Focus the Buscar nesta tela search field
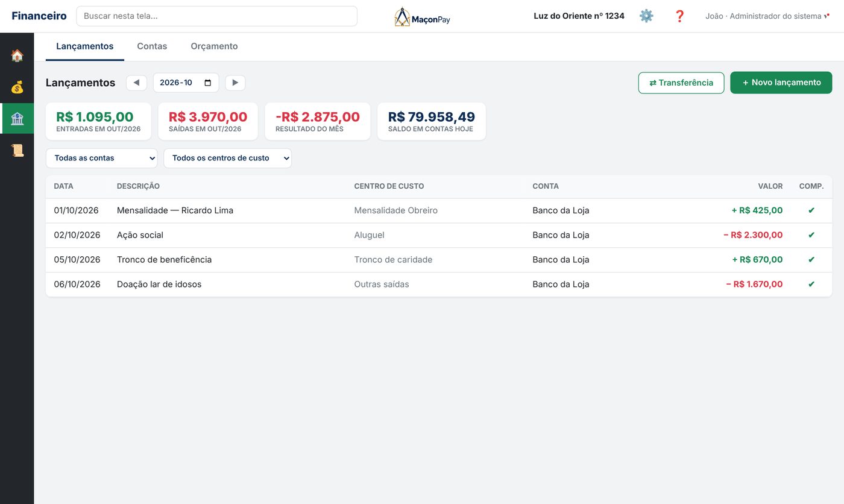 point(216,16)
